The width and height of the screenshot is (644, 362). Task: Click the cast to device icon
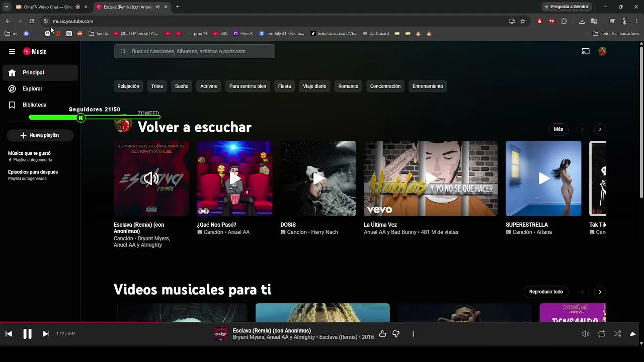pos(586,51)
